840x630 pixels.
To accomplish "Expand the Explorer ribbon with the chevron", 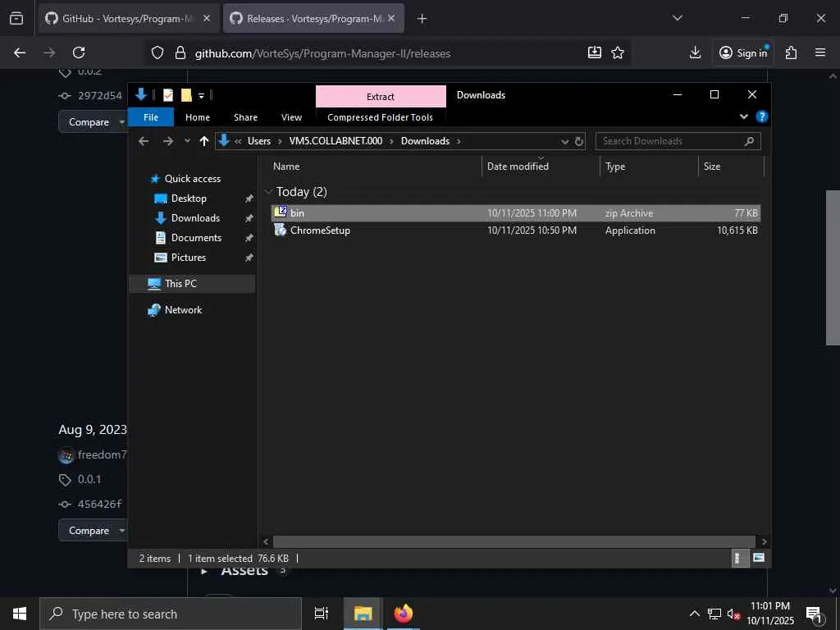I will [x=743, y=116].
